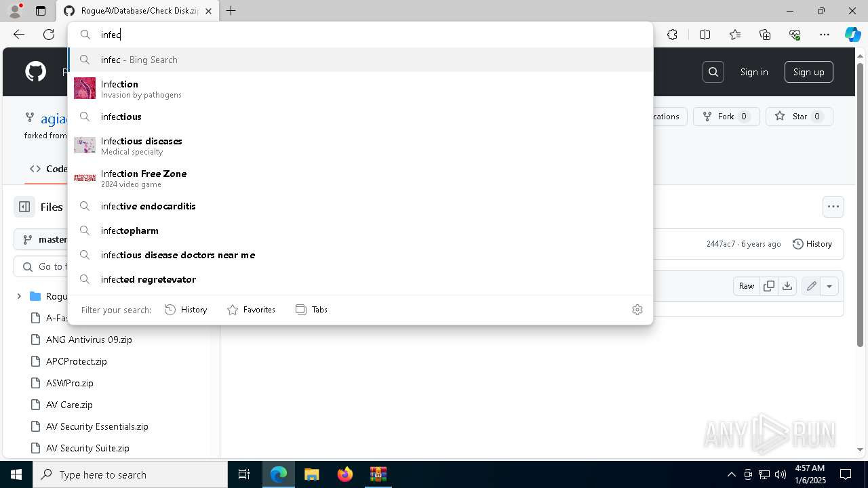
Task: Select 'infected regretevator' suggestion
Action: coord(360,279)
